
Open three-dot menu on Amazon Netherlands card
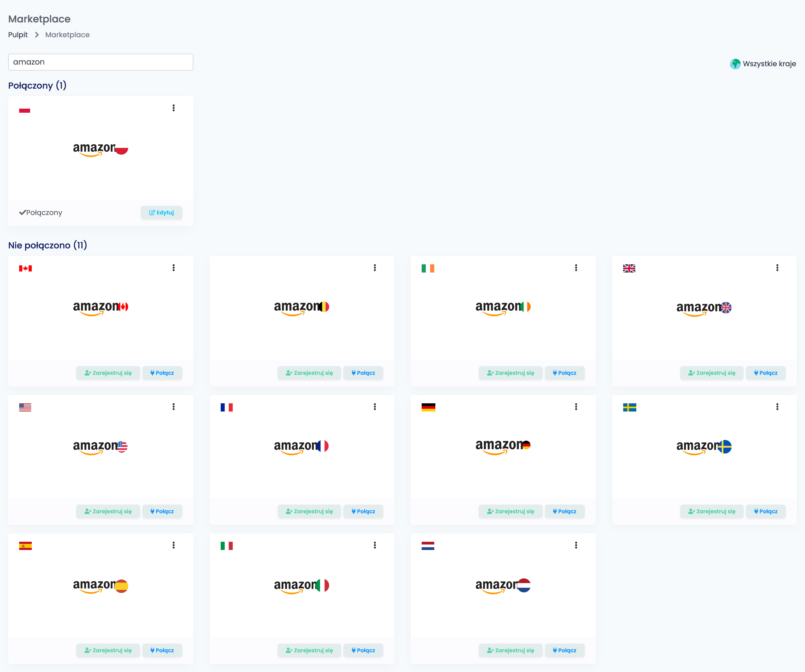(576, 545)
